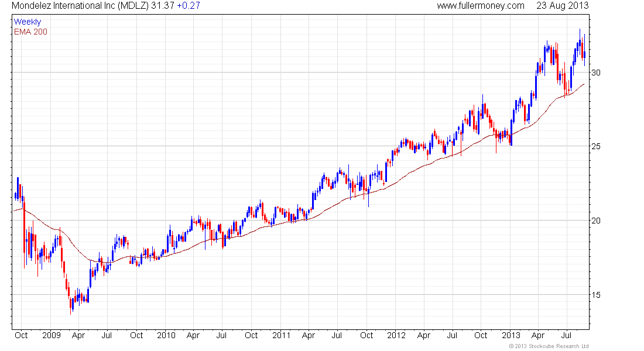Select the 'Weekly' legend label
The width and height of the screenshot is (644, 351).
click(x=28, y=22)
